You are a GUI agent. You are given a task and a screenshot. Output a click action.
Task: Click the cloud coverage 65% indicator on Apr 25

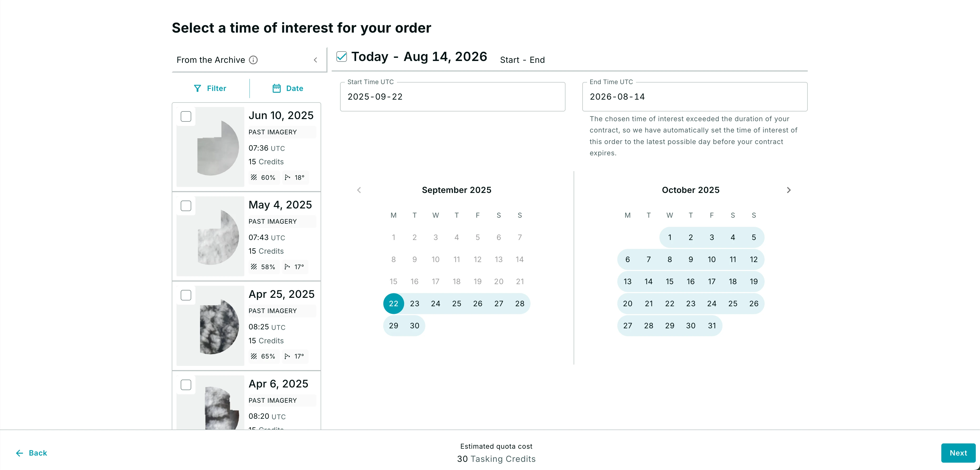(263, 356)
